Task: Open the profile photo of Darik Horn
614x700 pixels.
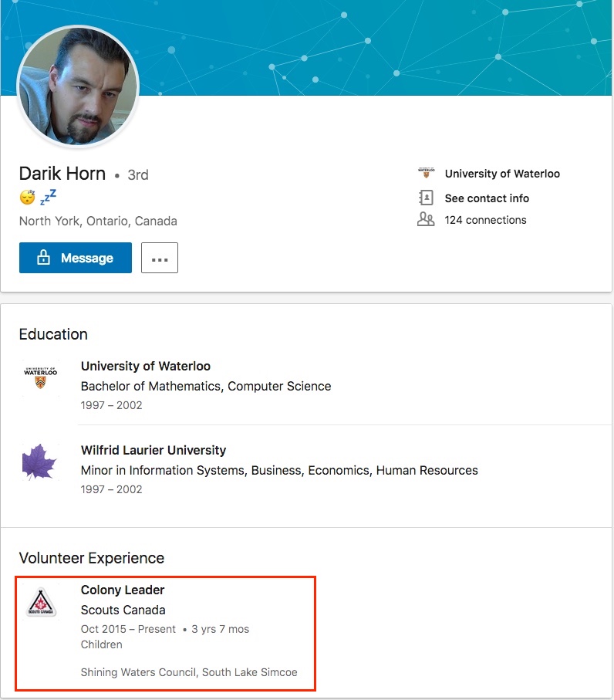Action: click(78, 86)
